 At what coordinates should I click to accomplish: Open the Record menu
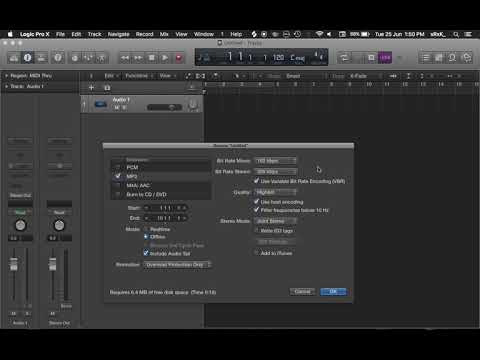click(x=144, y=34)
